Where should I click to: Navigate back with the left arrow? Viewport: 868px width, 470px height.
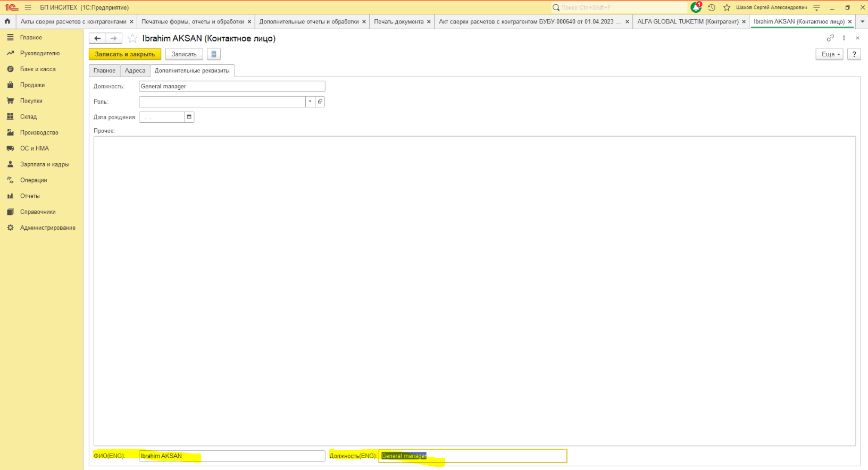point(97,38)
